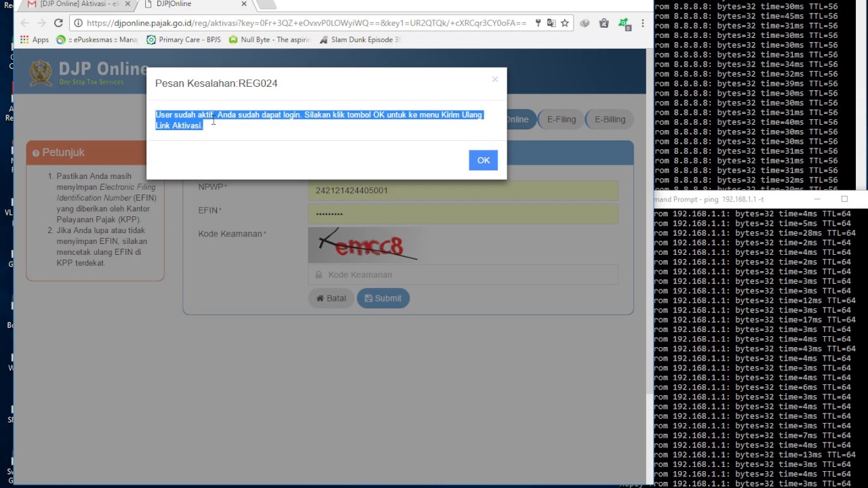The height and width of the screenshot is (488, 868).
Task: Click the DJP Online logo
Action: pyautogui.click(x=88, y=73)
